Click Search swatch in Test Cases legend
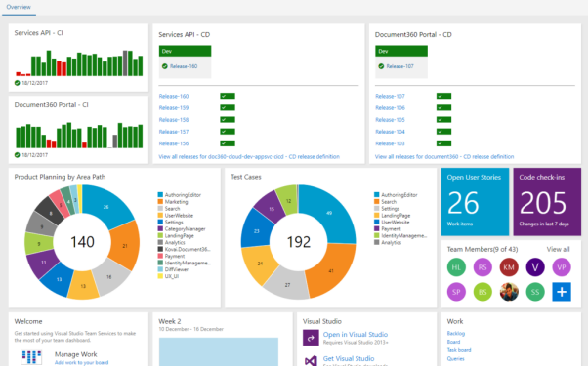Viewport: 588px width, 366px height. [376, 201]
